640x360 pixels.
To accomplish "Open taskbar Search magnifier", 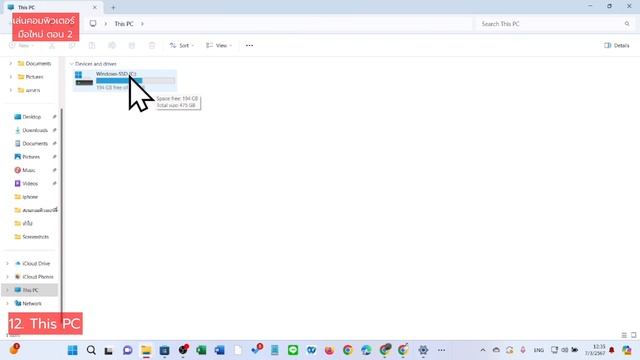I will point(91,350).
